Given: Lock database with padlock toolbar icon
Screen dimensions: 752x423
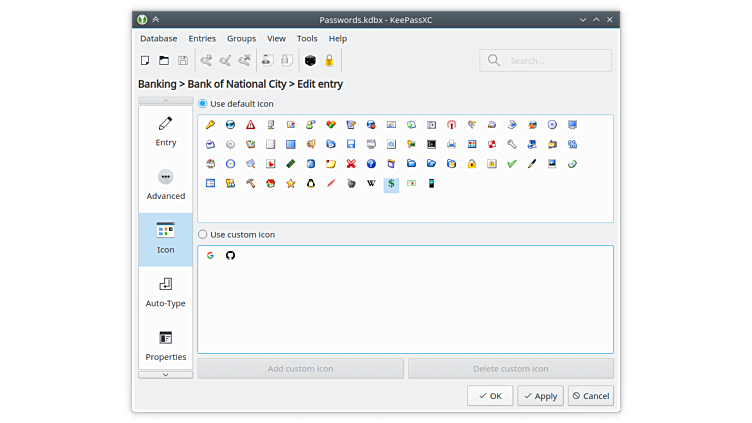Looking at the screenshot, I should tap(329, 61).
